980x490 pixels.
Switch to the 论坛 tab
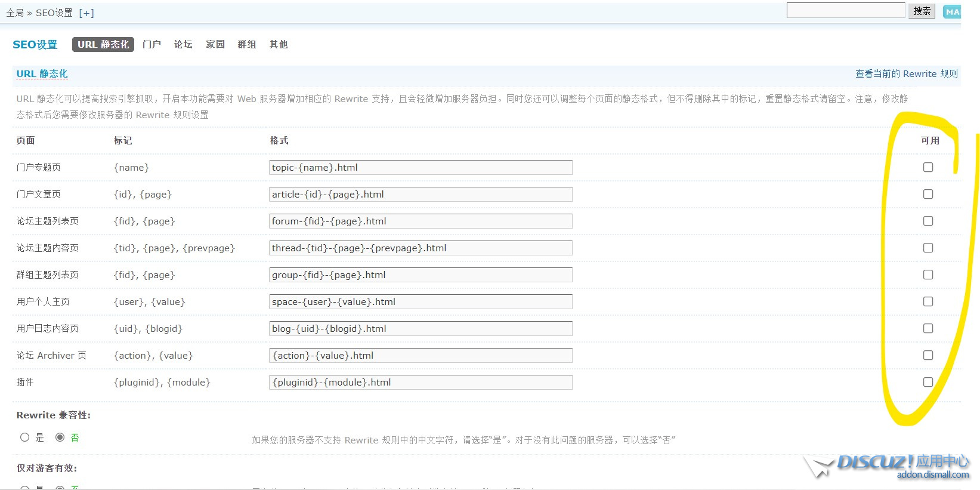(x=183, y=45)
